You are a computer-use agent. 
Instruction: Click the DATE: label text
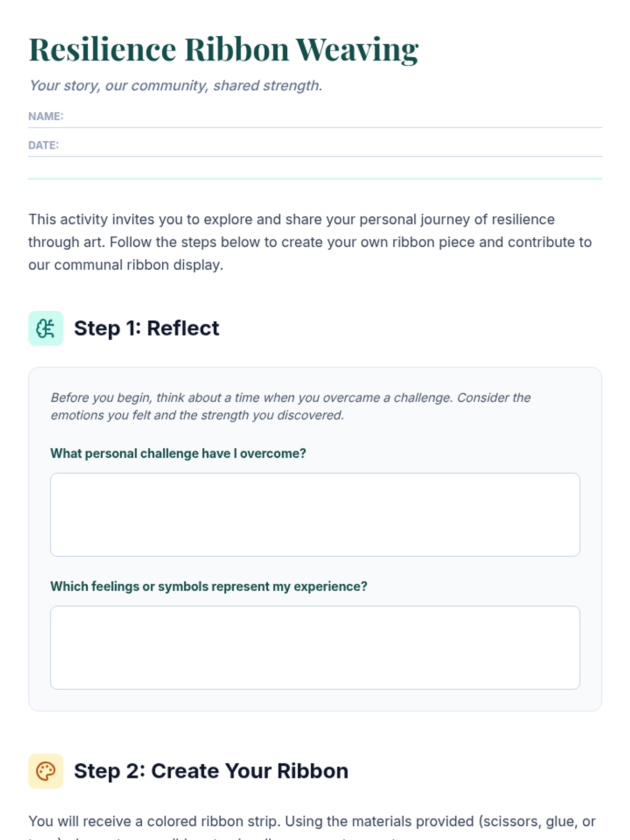coord(44,145)
